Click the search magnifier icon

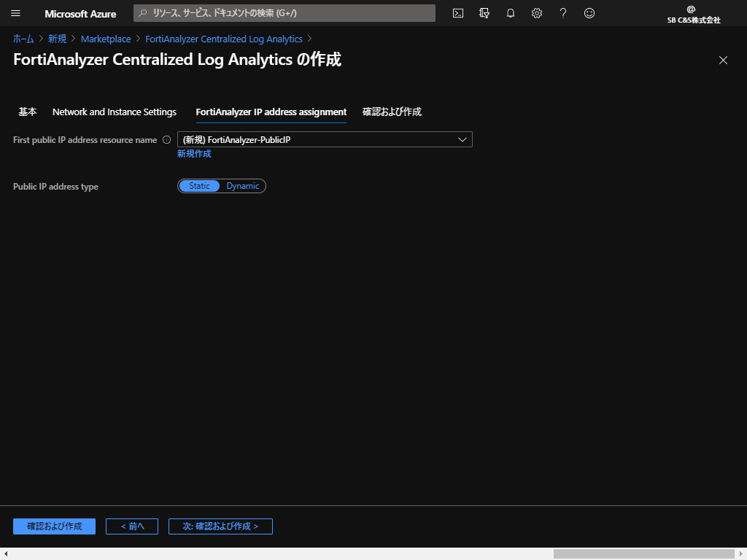[142, 13]
